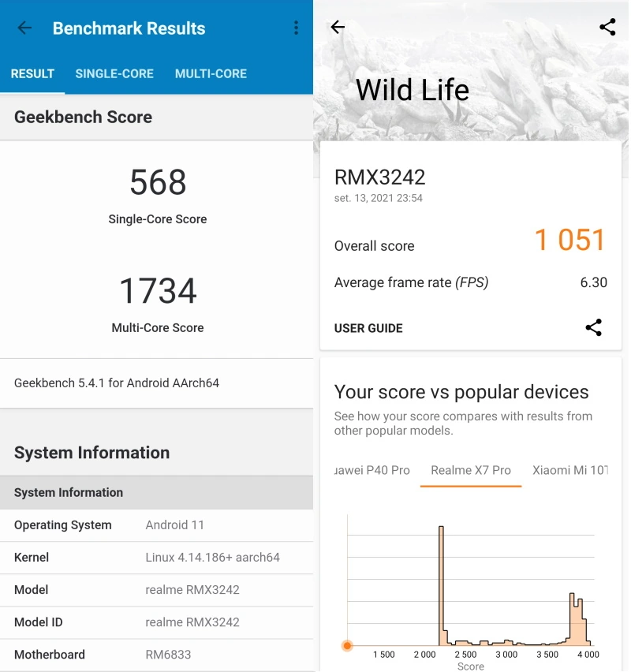Tap the average frame rate value 6.30
Image resolution: width=631 pixels, height=672 pixels.
(594, 282)
